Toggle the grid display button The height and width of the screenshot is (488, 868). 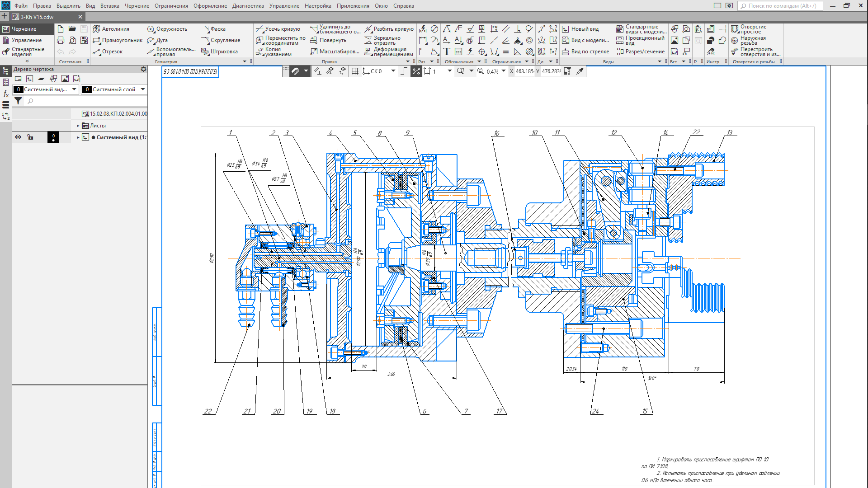click(355, 71)
